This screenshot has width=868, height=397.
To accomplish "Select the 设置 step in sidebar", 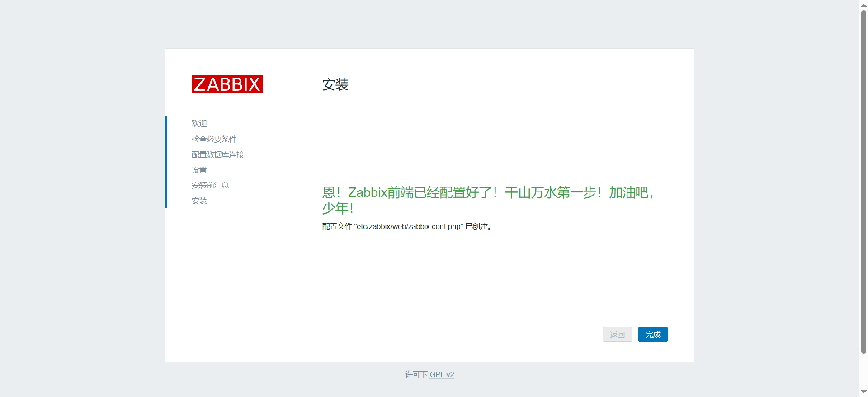I will pos(199,170).
